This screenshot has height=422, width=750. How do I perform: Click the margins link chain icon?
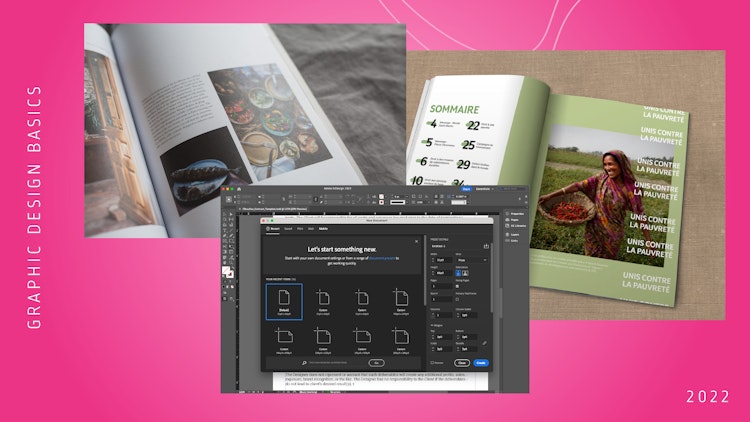486,341
